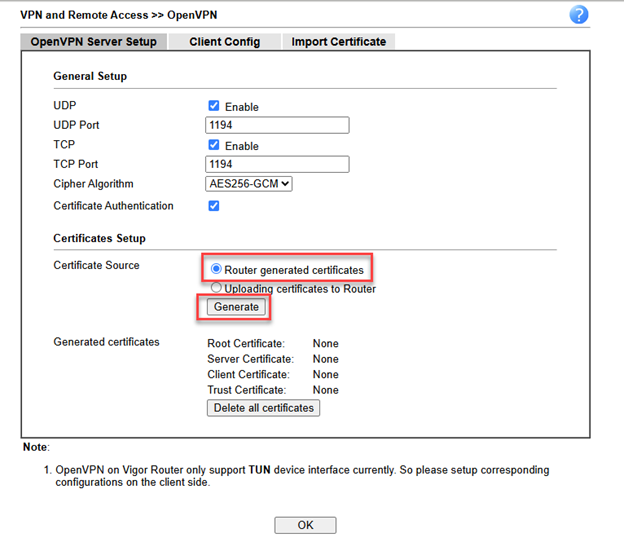Open the Import Certificate tab
Image resolution: width=624 pixels, height=542 pixels.
pyautogui.click(x=338, y=42)
